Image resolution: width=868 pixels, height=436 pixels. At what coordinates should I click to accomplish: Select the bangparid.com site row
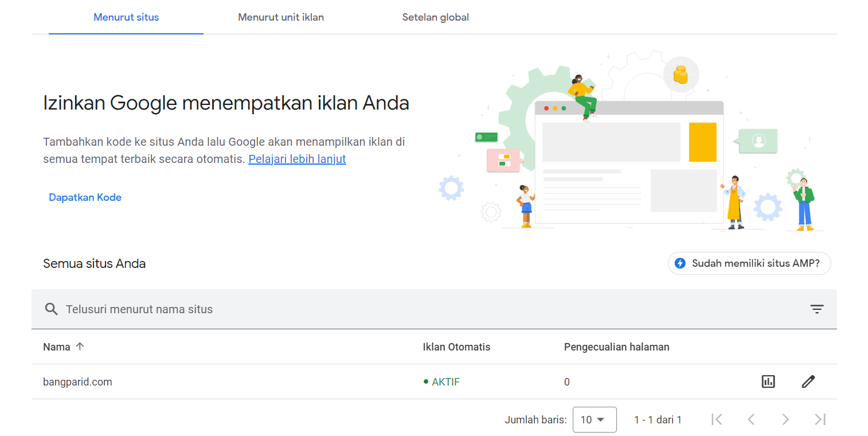pyautogui.click(x=434, y=381)
